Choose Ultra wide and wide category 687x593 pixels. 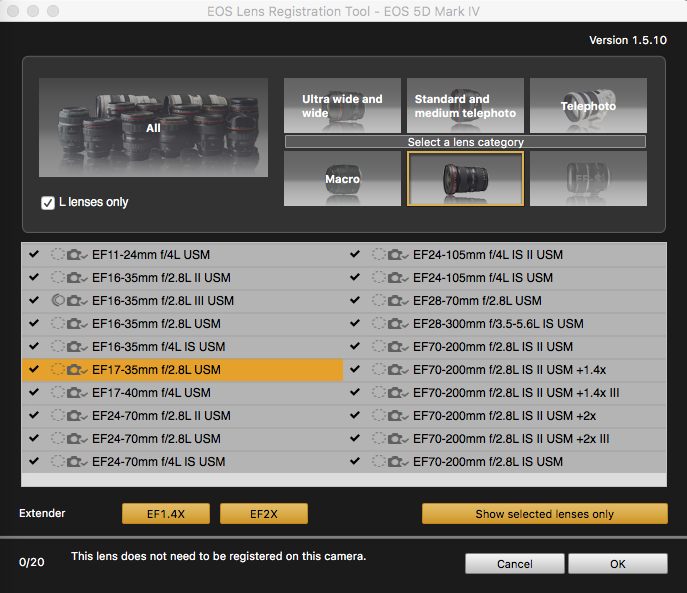tap(342, 106)
